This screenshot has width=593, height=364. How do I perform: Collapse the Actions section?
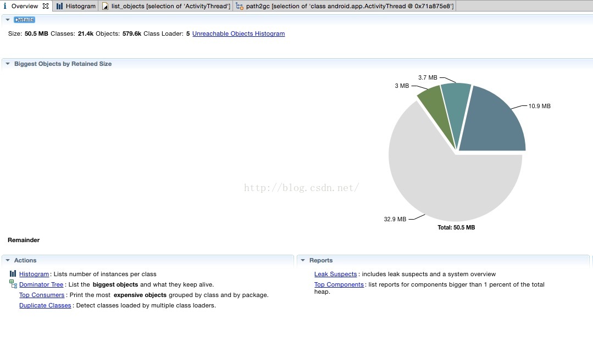(x=8, y=260)
